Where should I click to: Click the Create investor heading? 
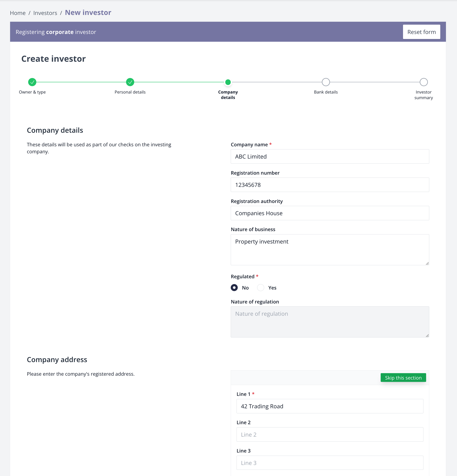[x=53, y=59]
